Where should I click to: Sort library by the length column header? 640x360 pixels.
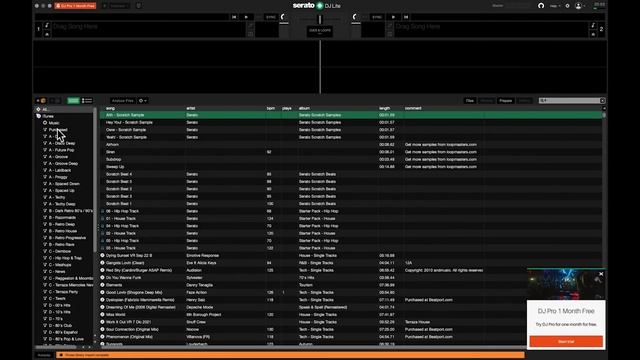[x=384, y=108]
